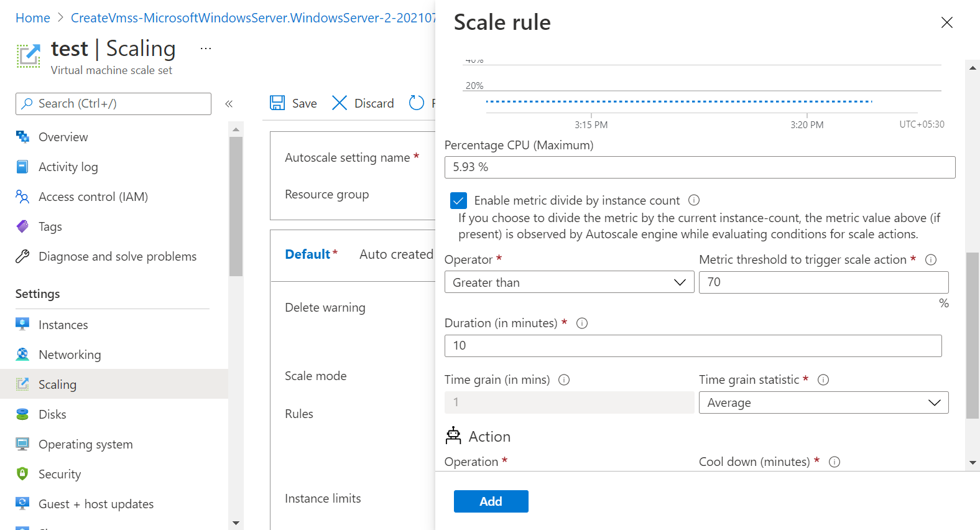Click the Discard X icon
Image resolution: width=980 pixels, height=530 pixels.
coord(340,103)
